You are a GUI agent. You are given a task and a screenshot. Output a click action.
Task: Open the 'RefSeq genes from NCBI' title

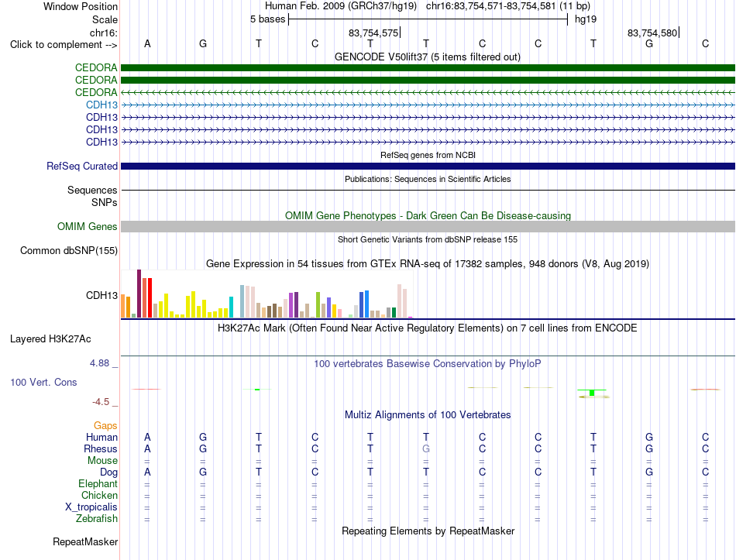[428, 155]
